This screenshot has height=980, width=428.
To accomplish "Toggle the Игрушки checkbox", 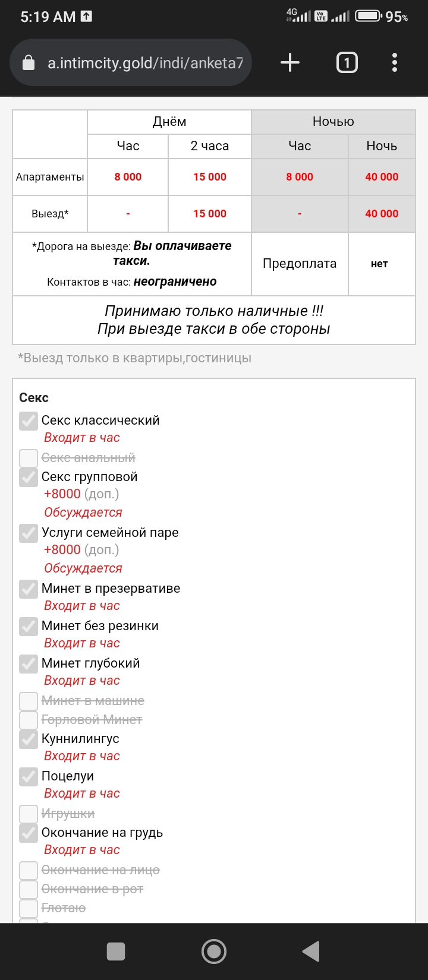I will pos(29,814).
